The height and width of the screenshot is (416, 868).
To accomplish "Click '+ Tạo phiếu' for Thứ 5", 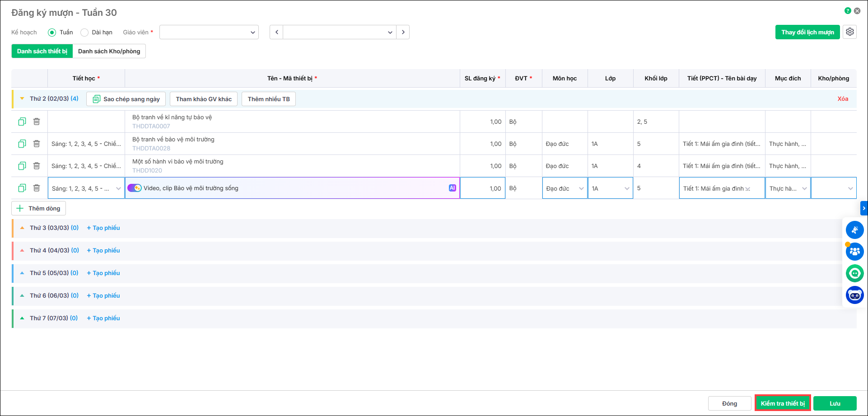I will (x=103, y=273).
